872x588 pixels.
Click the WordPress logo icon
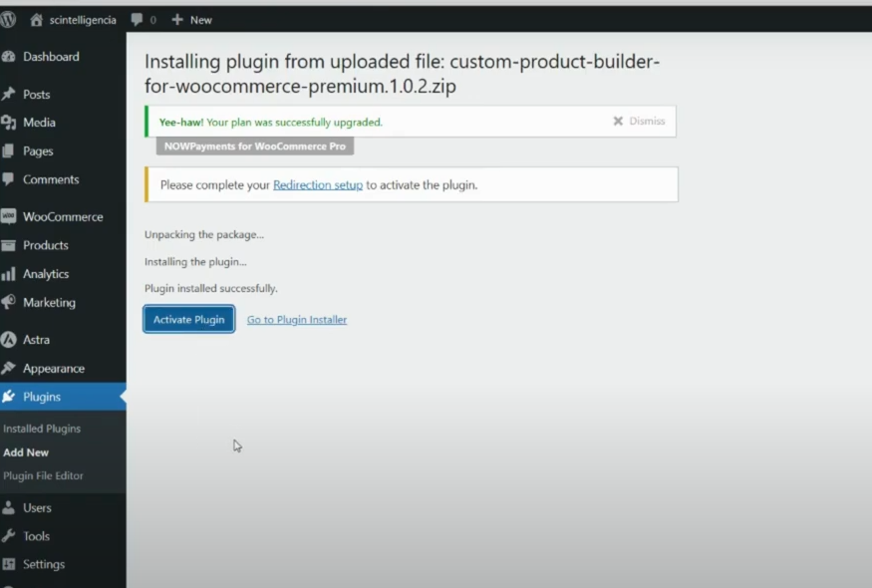(x=7, y=20)
